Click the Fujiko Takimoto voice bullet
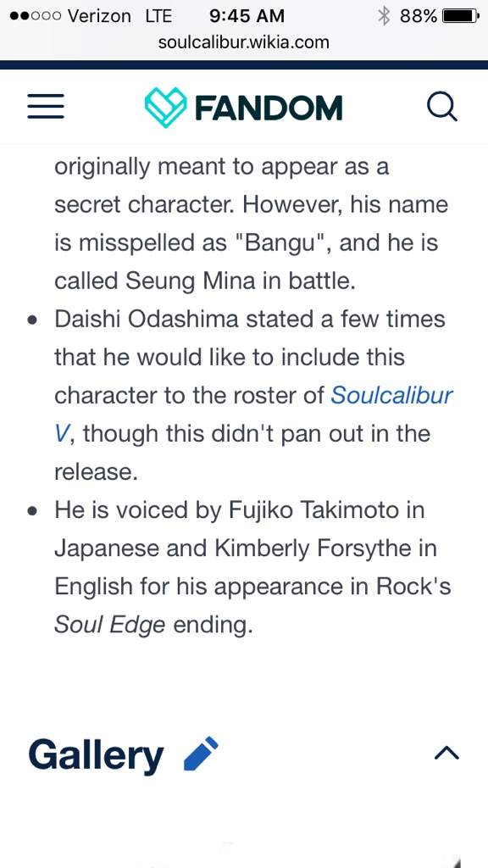The height and width of the screenshot is (868, 488). (252, 567)
